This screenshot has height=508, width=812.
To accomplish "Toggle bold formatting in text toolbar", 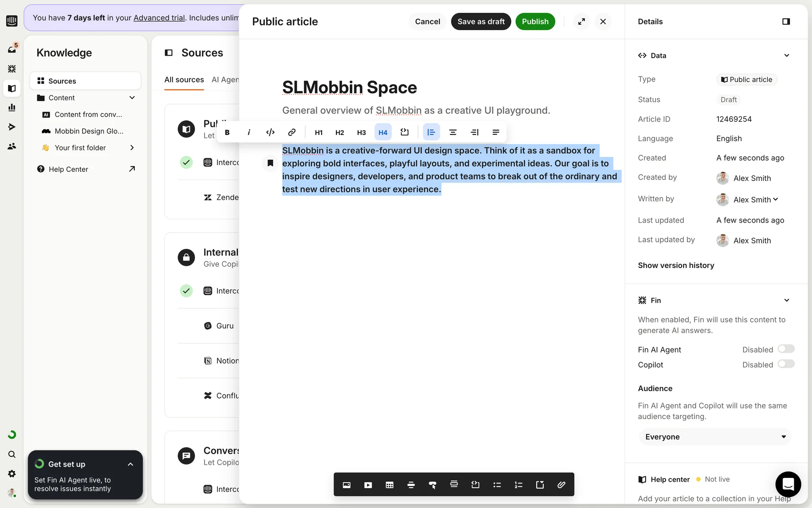I will point(227,133).
